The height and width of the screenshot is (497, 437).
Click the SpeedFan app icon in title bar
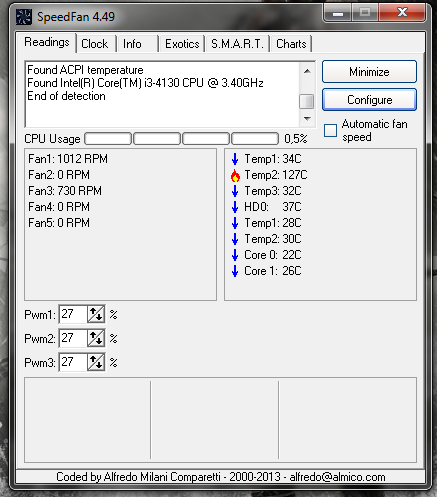(x=24, y=17)
